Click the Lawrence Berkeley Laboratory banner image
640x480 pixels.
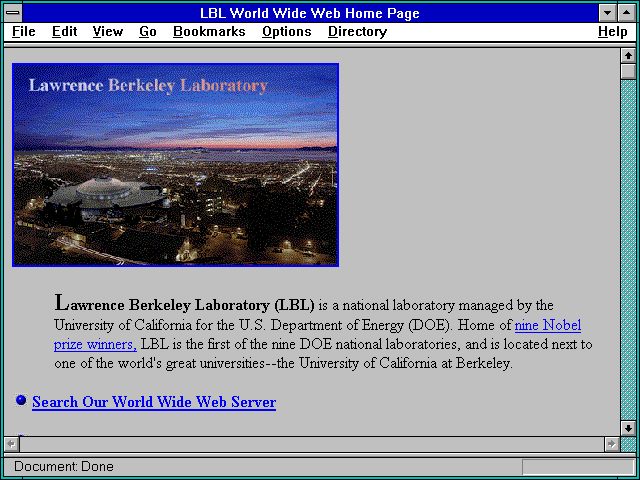point(176,165)
